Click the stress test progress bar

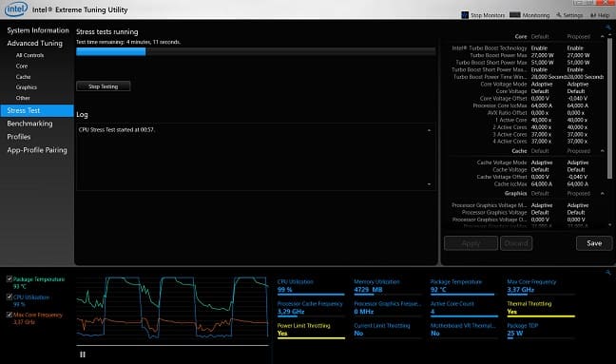(256, 51)
